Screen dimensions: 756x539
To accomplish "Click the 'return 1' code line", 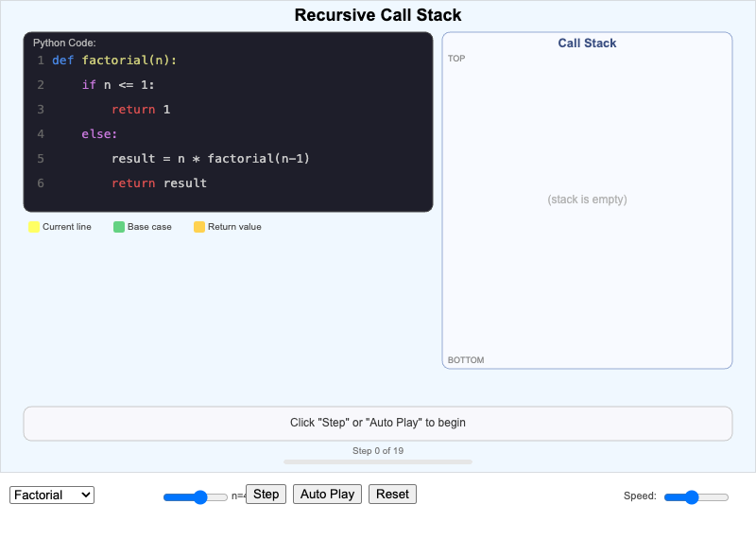I will (x=141, y=110).
